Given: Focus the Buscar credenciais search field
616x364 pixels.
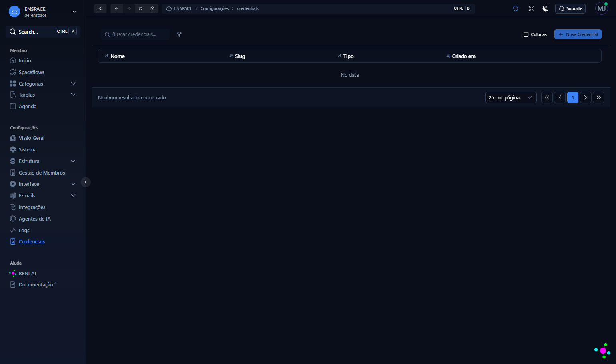Looking at the screenshot, I should point(136,34).
